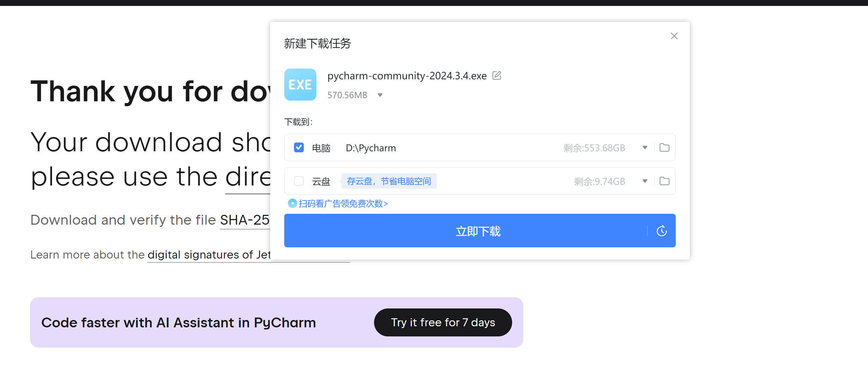
Task: Click the pycharm-community-2024.3.4.exe filename
Action: point(407,76)
